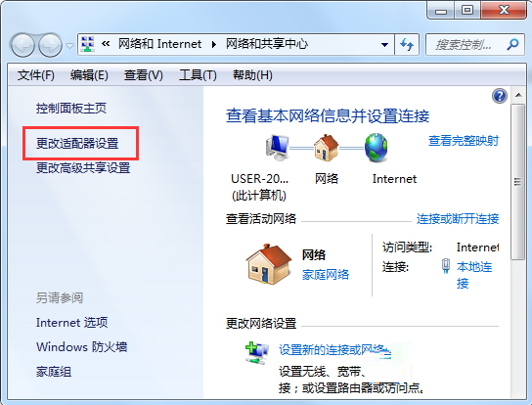Screen dimensions: 532x405
Task: Open the 文件(F) menu
Action: point(36,75)
